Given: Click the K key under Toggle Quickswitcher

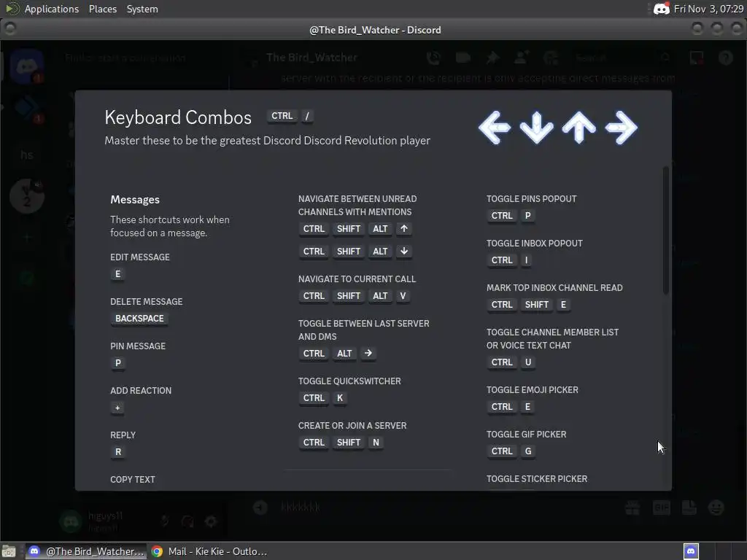Looking at the screenshot, I should (340, 397).
